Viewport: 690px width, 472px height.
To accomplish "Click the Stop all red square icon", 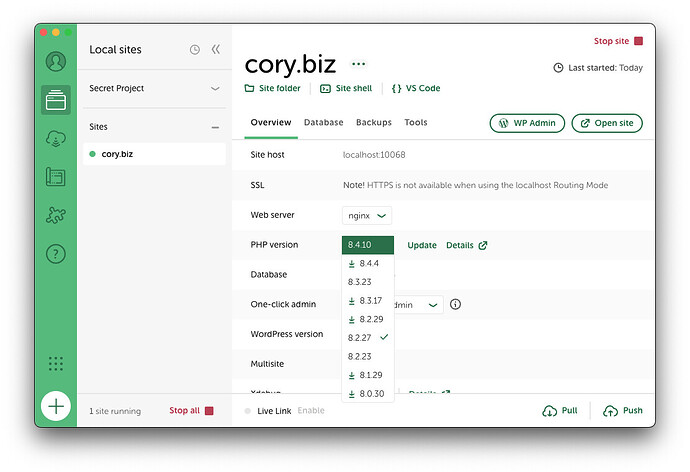I will point(209,410).
